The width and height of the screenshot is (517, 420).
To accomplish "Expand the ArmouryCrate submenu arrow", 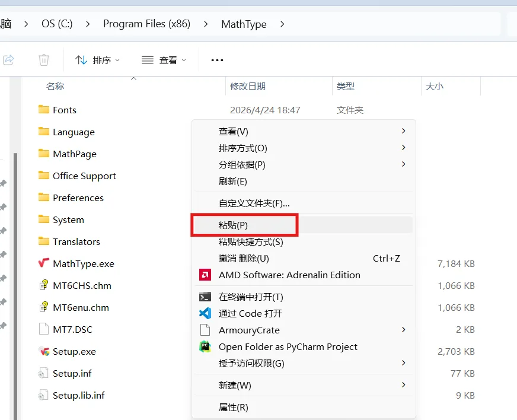I will pos(404,330).
